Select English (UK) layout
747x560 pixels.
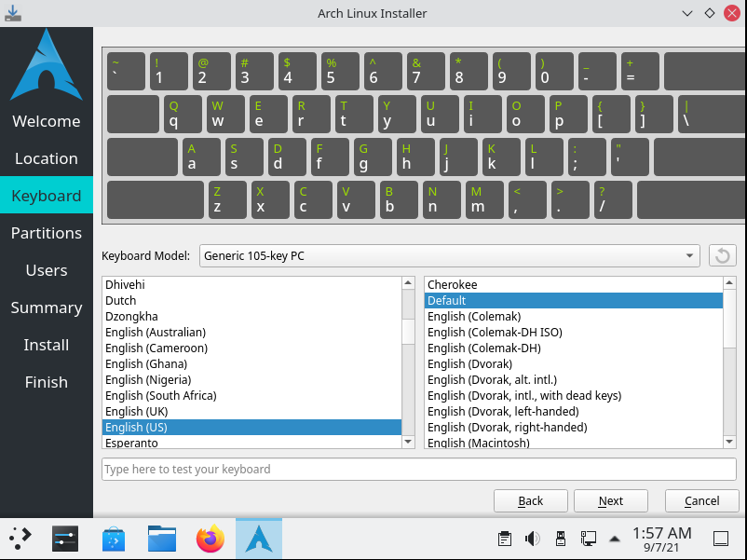pyautogui.click(x=251, y=411)
